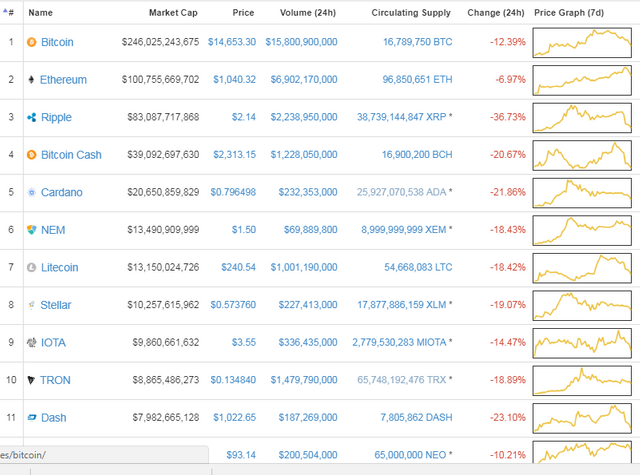The height and width of the screenshot is (475, 640).
Task: Click Litecoin price $240.54
Action: tap(238, 267)
